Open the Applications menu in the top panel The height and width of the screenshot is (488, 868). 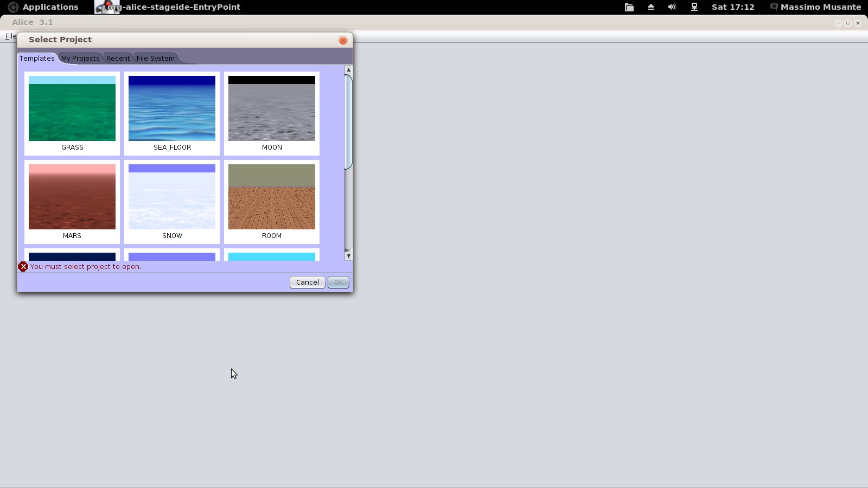pos(43,7)
